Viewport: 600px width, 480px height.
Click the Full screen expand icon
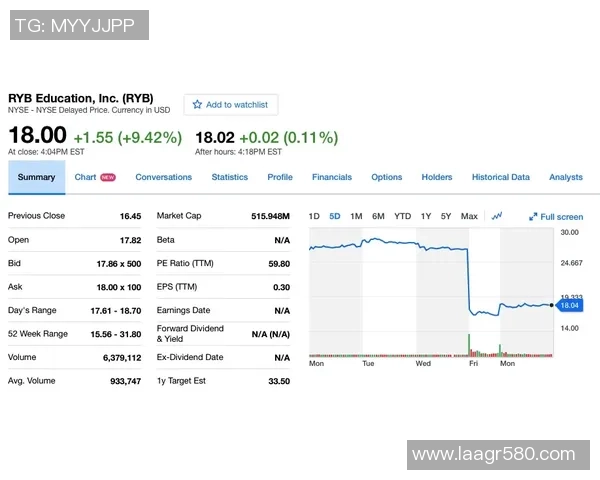[533, 217]
